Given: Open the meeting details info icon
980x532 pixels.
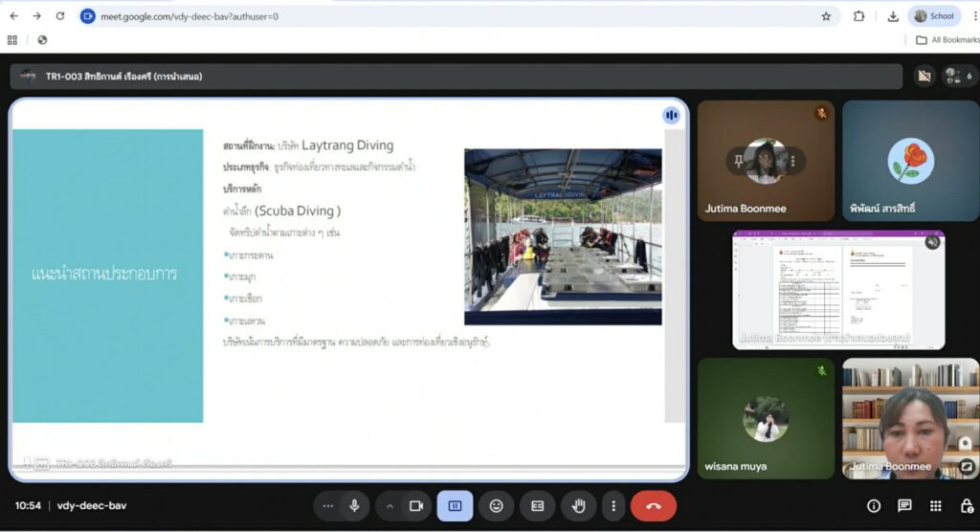Looking at the screenshot, I should click(873, 505).
